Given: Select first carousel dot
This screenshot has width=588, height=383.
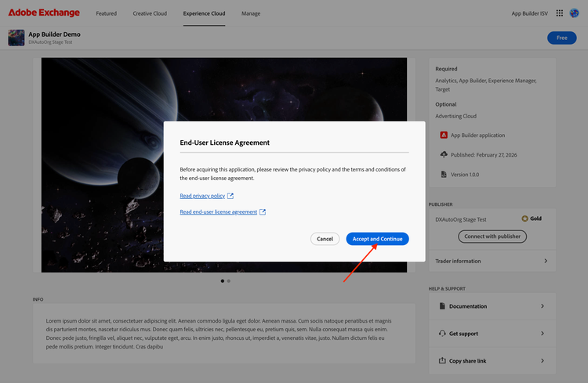Looking at the screenshot, I should 223,280.
